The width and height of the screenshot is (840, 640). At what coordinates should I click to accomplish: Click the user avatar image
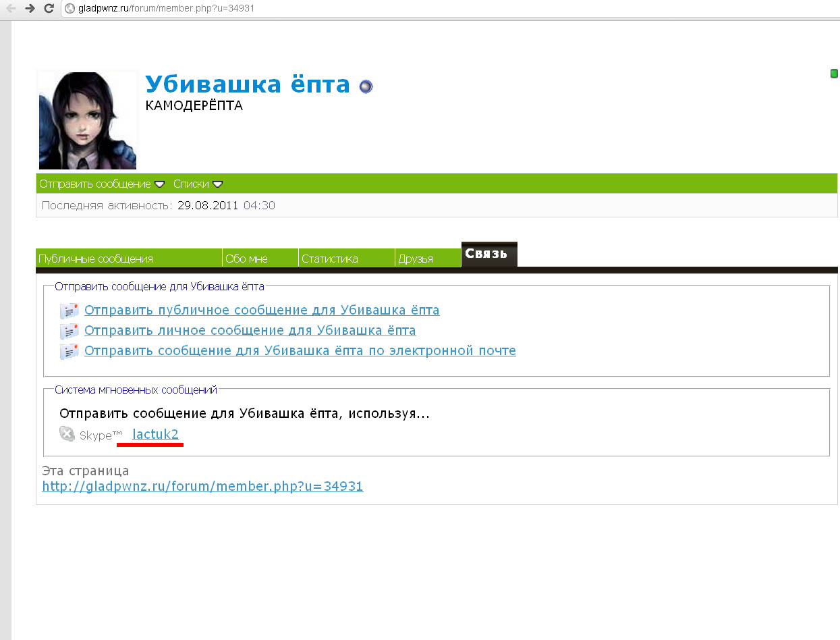click(88, 121)
